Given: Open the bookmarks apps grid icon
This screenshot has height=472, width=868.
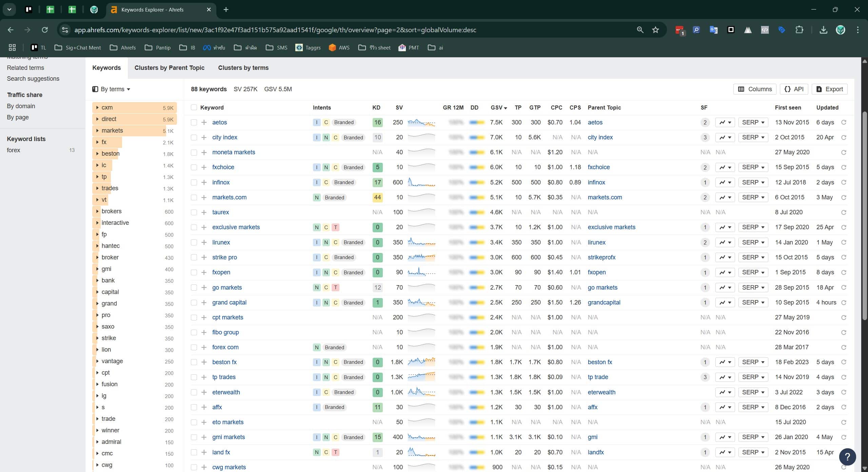Looking at the screenshot, I should coord(12,47).
